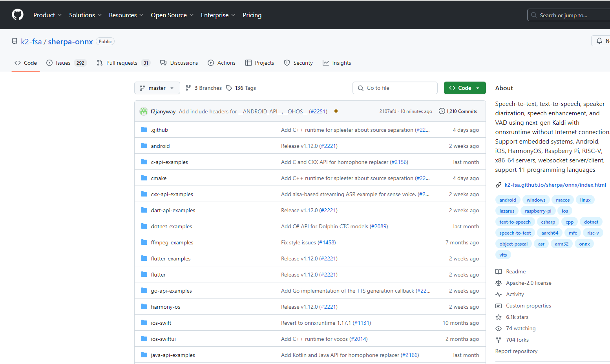
Task: Open the c-api-examples folder
Action: [x=169, y=162]
